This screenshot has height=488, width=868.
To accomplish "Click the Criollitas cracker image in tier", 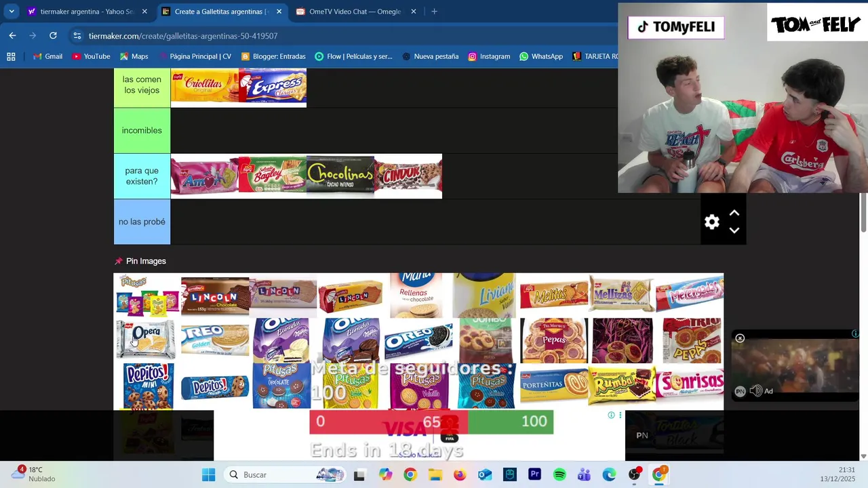I will [205, 86].
